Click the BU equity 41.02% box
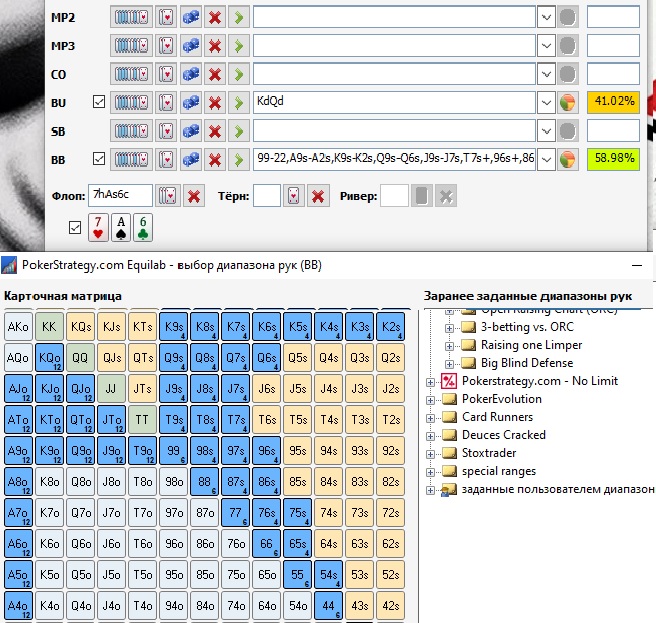The width and height of the screenshot is (656, 623). (x=613, y=103)
